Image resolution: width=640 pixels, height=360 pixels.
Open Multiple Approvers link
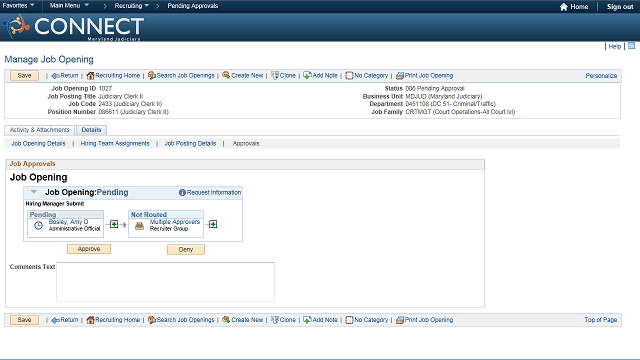[x=175, y=222]
